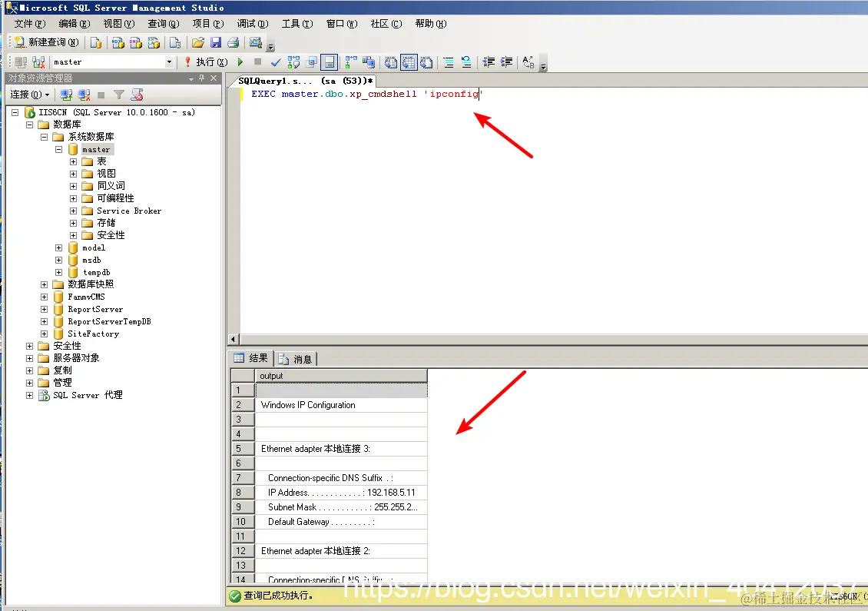Viewport: 868px width, 611px height.
Task: Select the SiteFactory database in the tree
Action: (93, 334)
